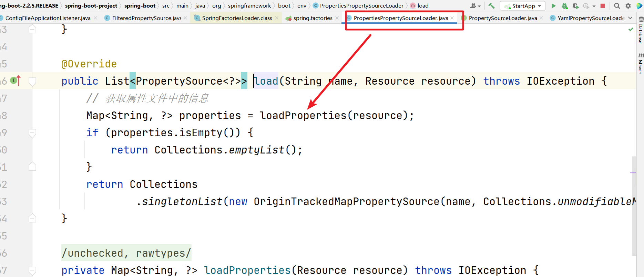The height and width of the screenshot is (277, 644).
Task: Click the Chinese comment line
Action: click(x=147, y=98)
